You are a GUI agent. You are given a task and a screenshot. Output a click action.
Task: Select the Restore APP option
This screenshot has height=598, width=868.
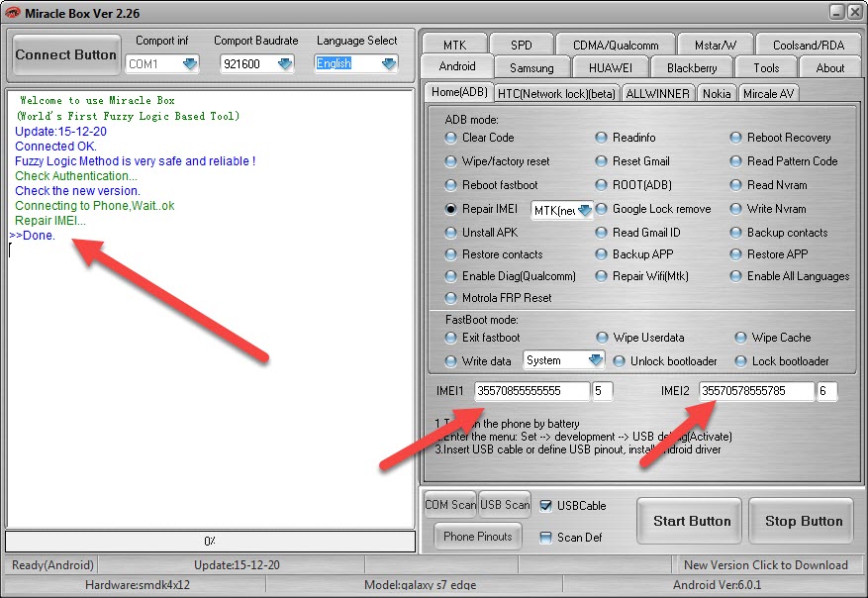pos(735,254)
